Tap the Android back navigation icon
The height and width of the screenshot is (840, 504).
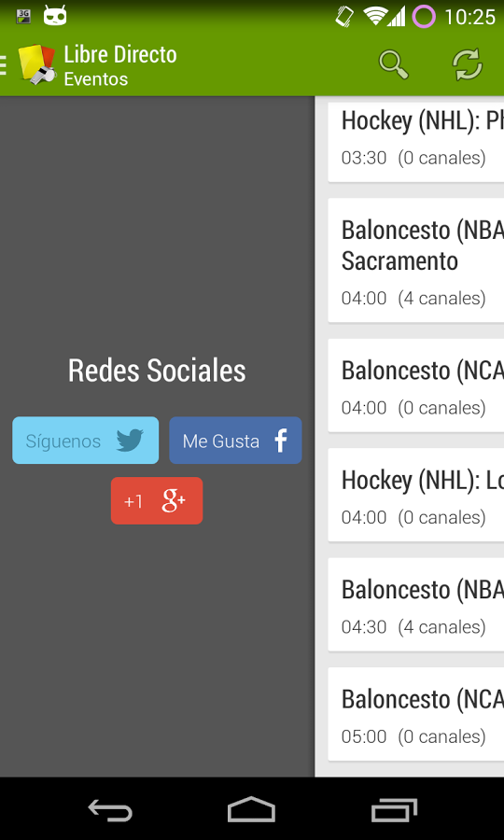click(x=110, y=809)
